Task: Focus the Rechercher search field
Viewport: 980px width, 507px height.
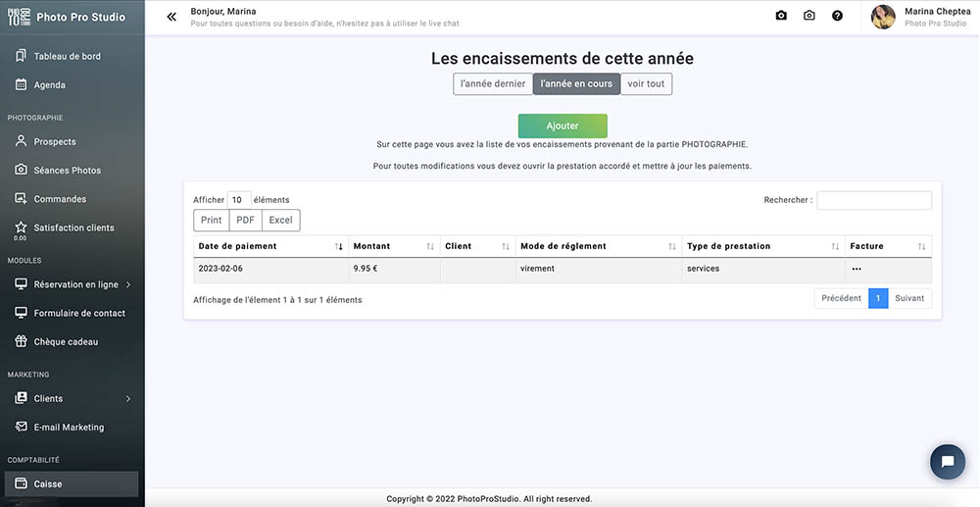Action: 874,200
